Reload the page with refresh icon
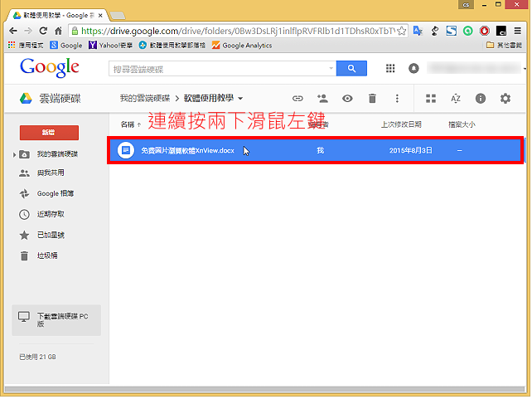532x399 pixels. pyautogui.click(x=43, y=32)
